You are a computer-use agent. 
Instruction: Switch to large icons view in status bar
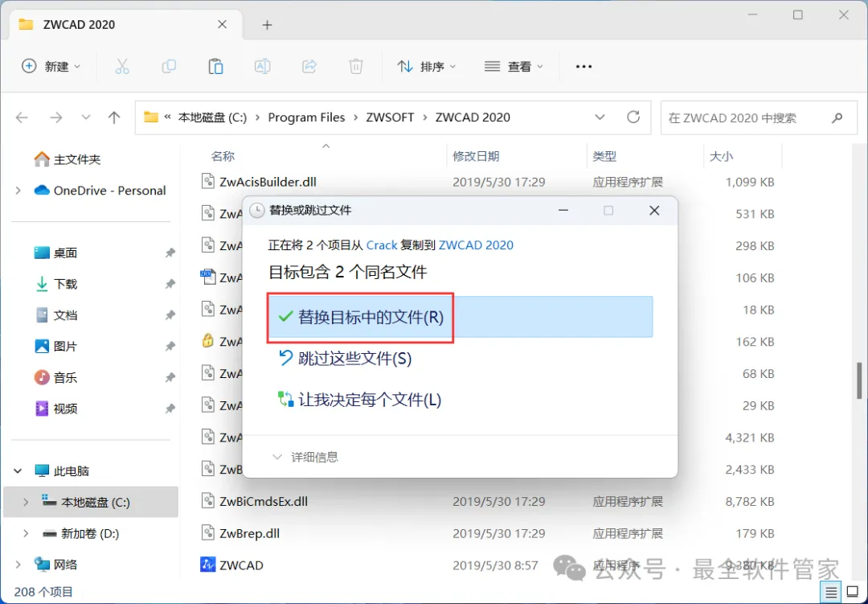coord(853,593)
